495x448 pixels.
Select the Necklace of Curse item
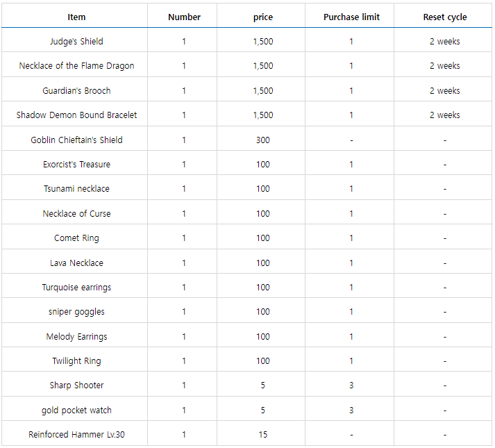(x=76, y=214)
